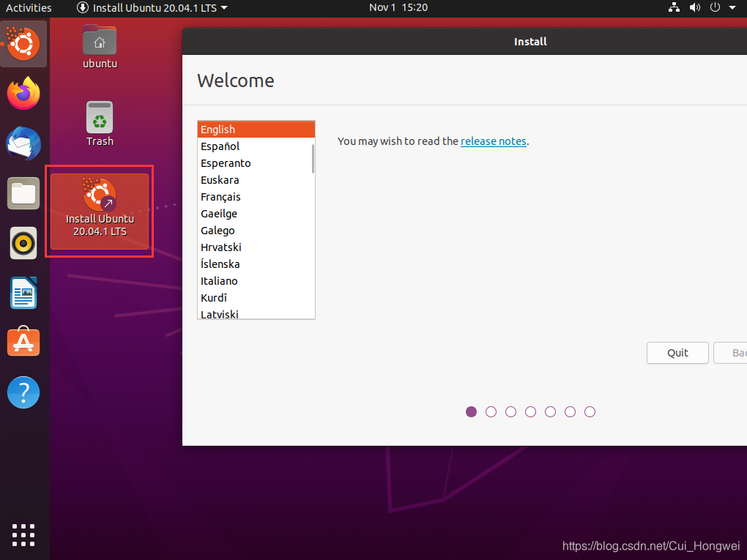Select Français in the language list
The height and width of the screenshot is (560, 747).
[255, 197]
